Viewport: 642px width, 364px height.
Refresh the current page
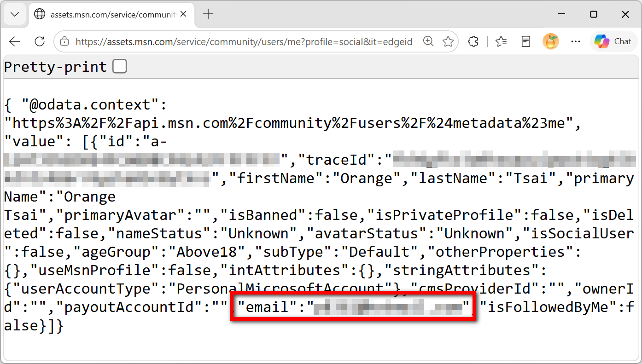pos(40,41)
